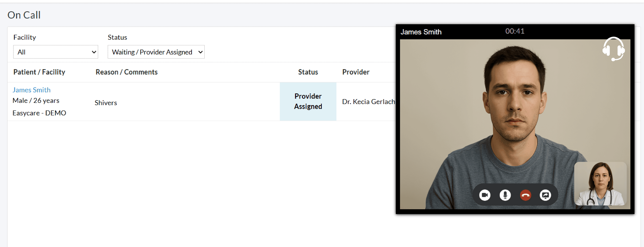Click the 00:41 call timer
Viewport: 644px width, 247px height.
[515, 31]
